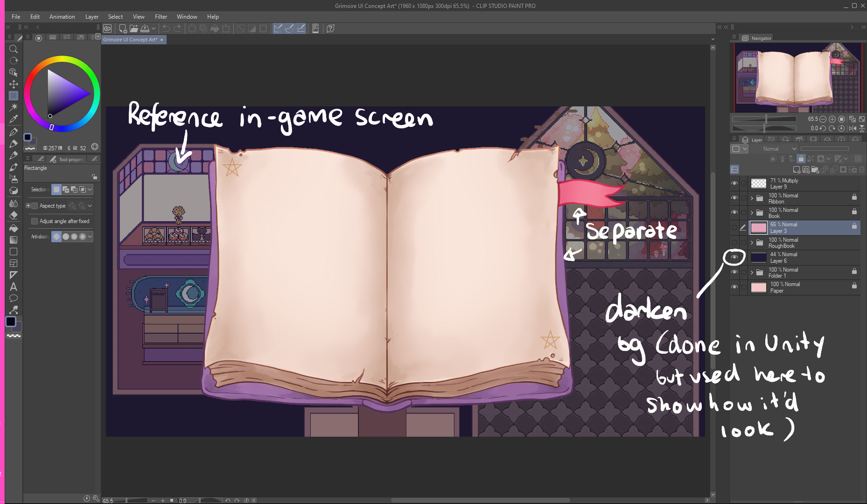Toggle visibility of the Paper layer
Image resolution: width=867 pixels, height=504 pixels.
click(x=734, y=287)
